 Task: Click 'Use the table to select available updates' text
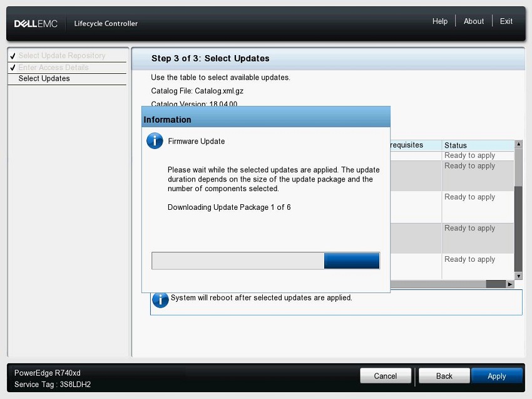[x=220, y=78]
